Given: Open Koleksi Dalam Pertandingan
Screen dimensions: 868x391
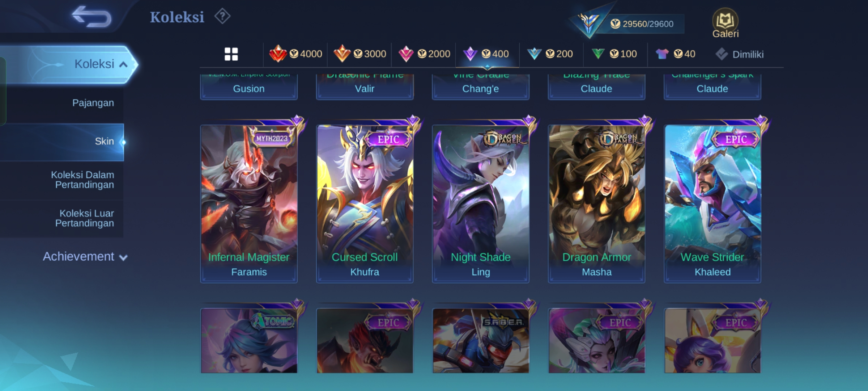Looking at the screenshot, I should (82, 180).
